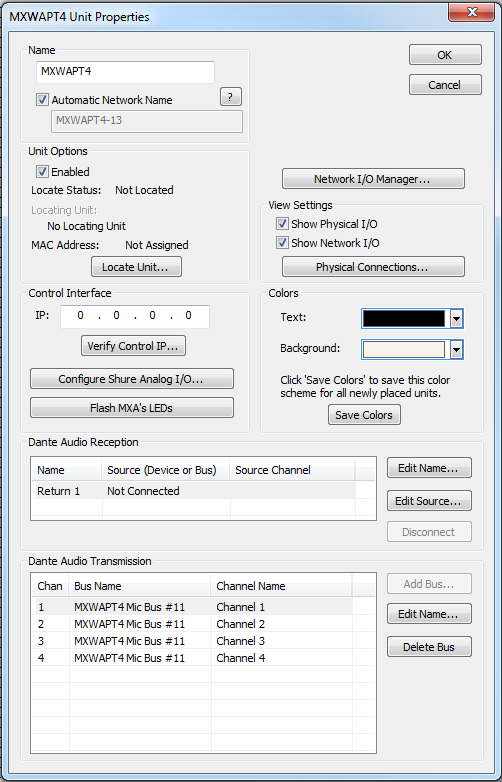Screen dimensions: 502x782
Task: Click the Name column header in reception table
Action: tap(67, 470)
